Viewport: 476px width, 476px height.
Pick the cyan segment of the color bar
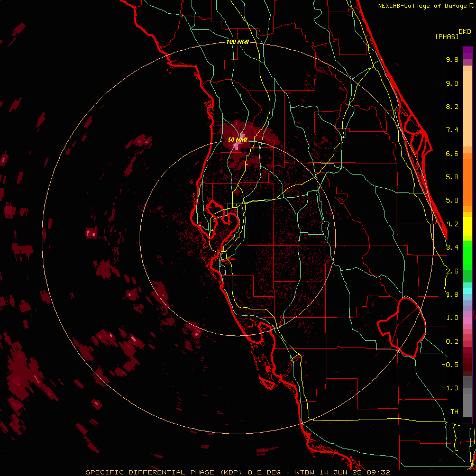tap(467, 291)
